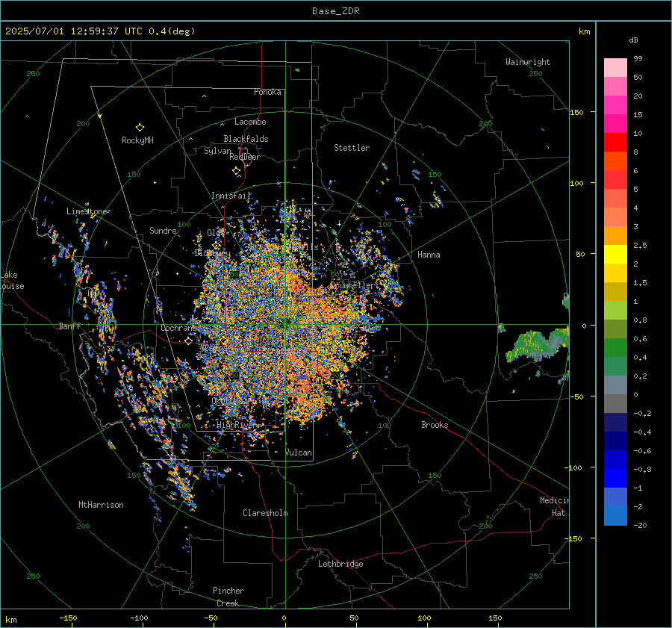Select the red legend swatch between 10 and 8
Viewport: 672px width, 628px height.
tap(615, 143)
